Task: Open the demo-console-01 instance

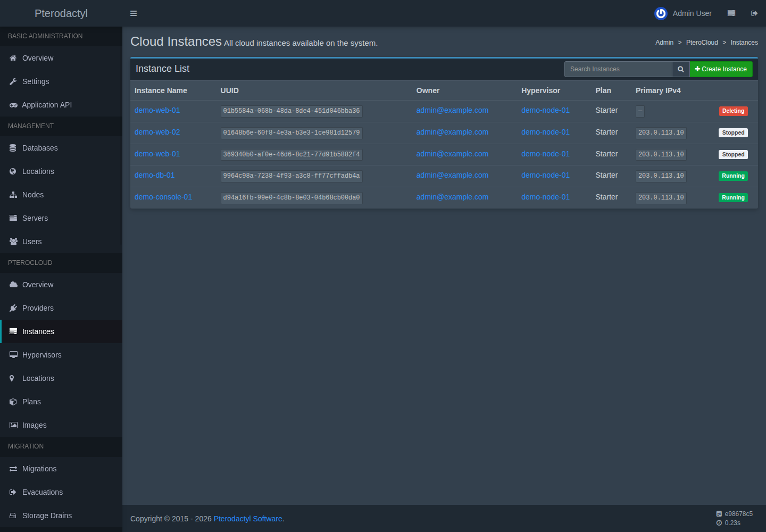Action: [163, 197]
